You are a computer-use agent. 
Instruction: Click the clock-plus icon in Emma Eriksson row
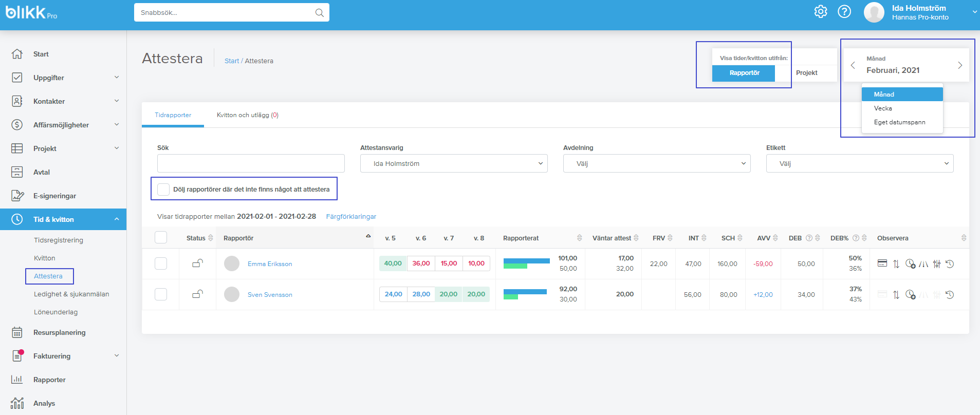coord(910,264)
